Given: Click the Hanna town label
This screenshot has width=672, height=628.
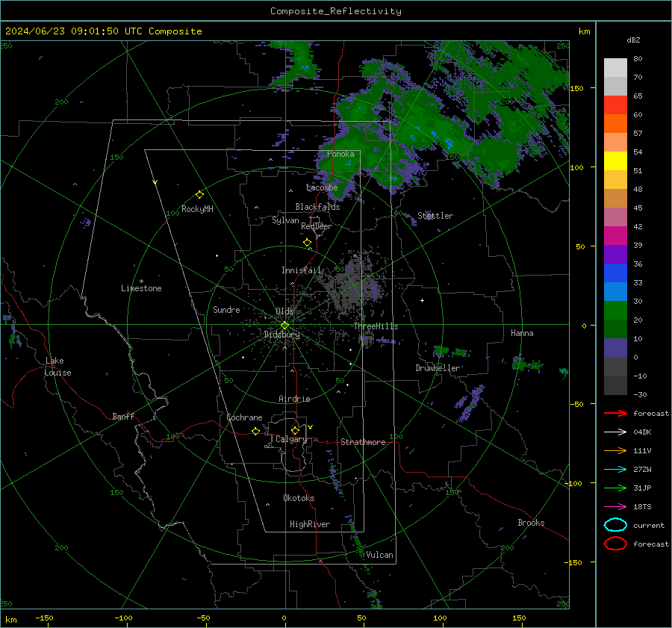Looking at the screenshot, I should pyautogui.click(x=522, y=333).
